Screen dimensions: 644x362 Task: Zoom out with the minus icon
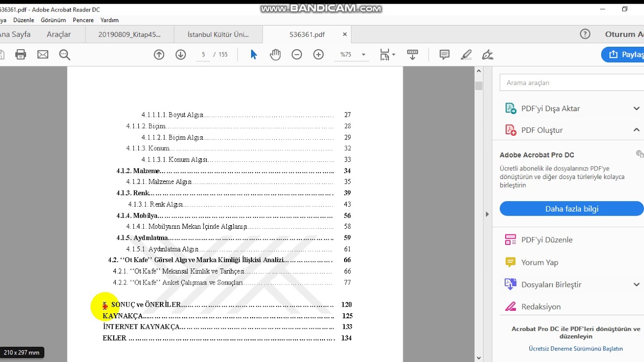click(297, 54)
